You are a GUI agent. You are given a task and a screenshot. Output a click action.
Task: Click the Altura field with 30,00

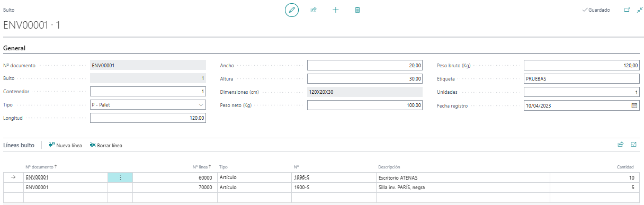point(365,78)
